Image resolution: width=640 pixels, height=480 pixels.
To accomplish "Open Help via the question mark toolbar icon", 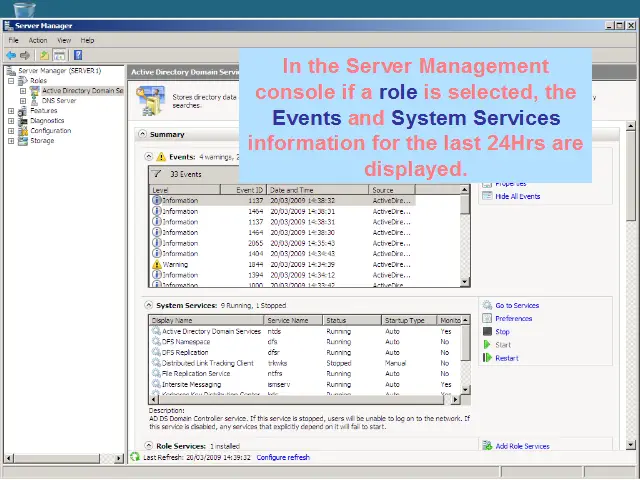I will click(x=78, y=55).
